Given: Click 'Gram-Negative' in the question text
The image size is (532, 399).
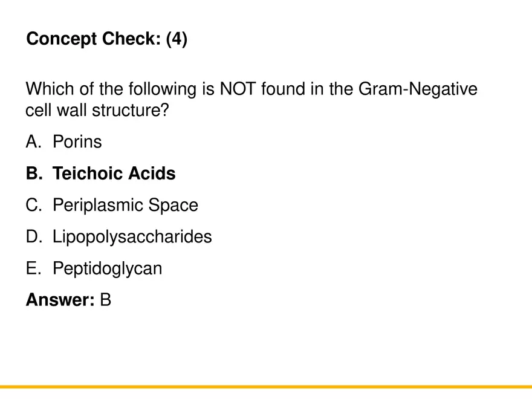Looking at the screenshot, I should point(418,89).
